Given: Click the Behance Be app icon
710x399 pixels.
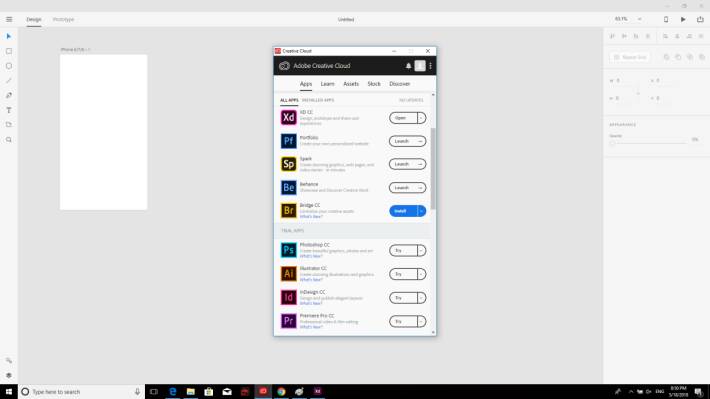Looking at the screenshot, I should point(288,187).
